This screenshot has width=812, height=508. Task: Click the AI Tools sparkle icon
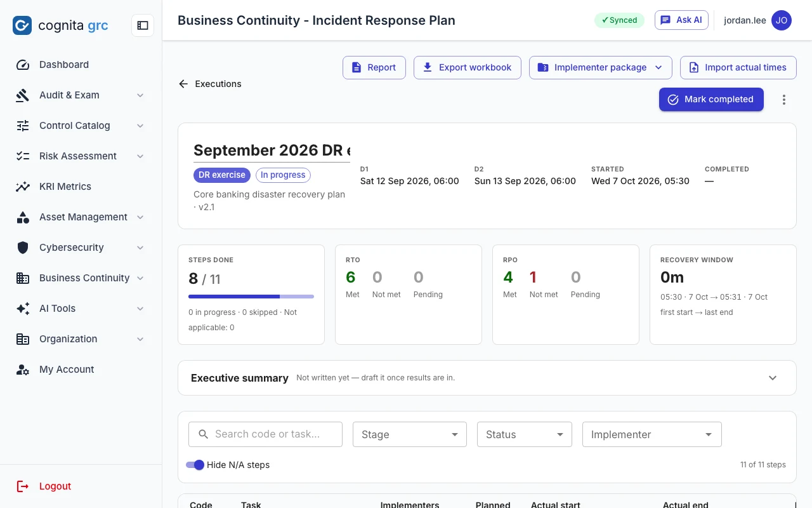pos(23,309)
